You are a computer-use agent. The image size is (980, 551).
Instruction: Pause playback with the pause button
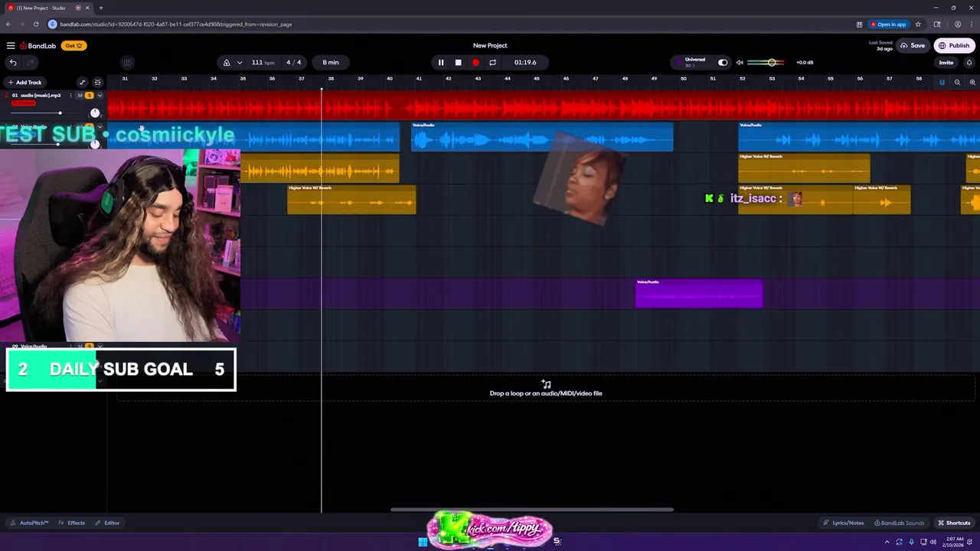click(x=441, y=63)
